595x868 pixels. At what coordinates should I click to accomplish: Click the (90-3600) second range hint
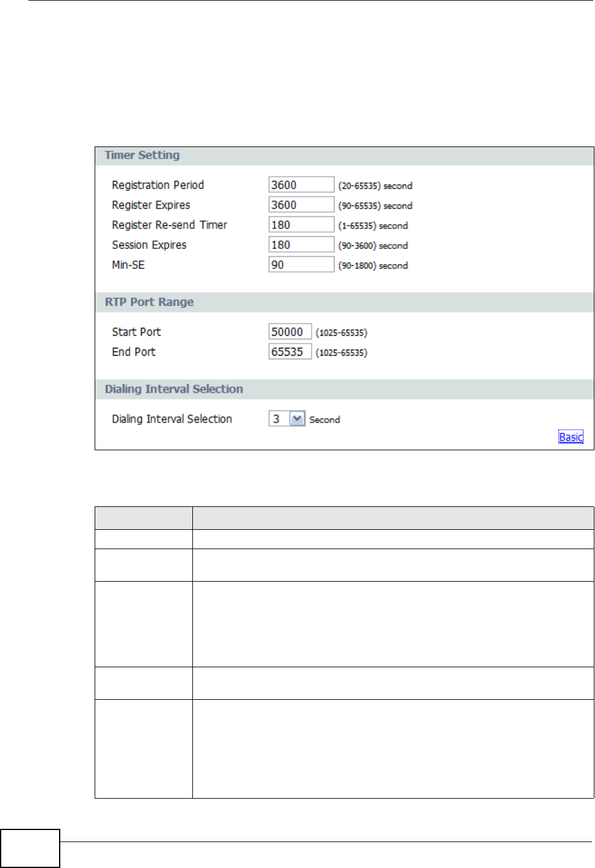click(373, 245)
